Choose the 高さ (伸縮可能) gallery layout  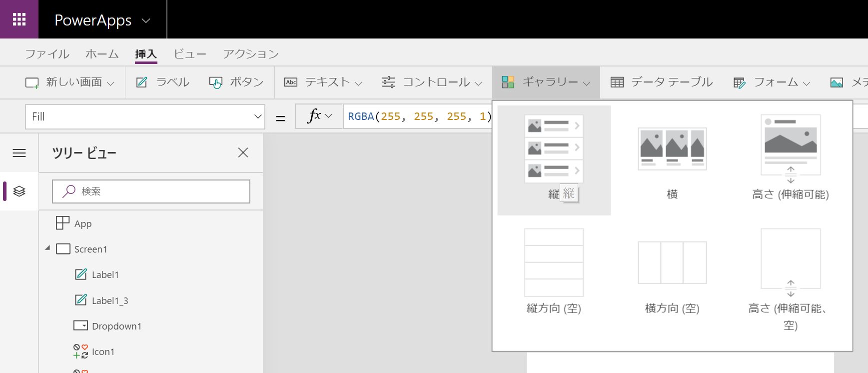[791, 160]
